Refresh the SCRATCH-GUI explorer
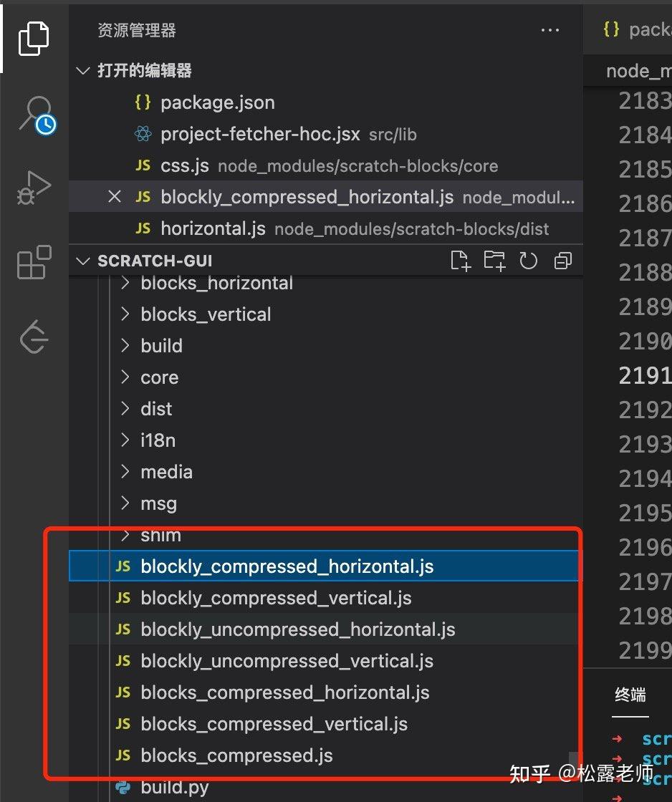 click(x=528, y=261)
